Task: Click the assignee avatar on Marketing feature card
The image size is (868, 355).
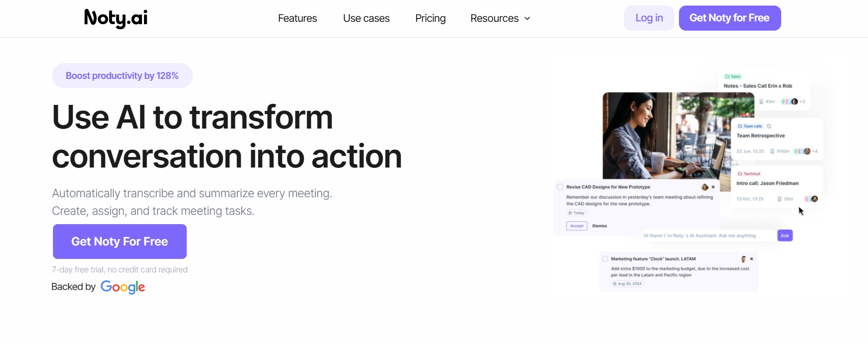Action: click(744, 259)
